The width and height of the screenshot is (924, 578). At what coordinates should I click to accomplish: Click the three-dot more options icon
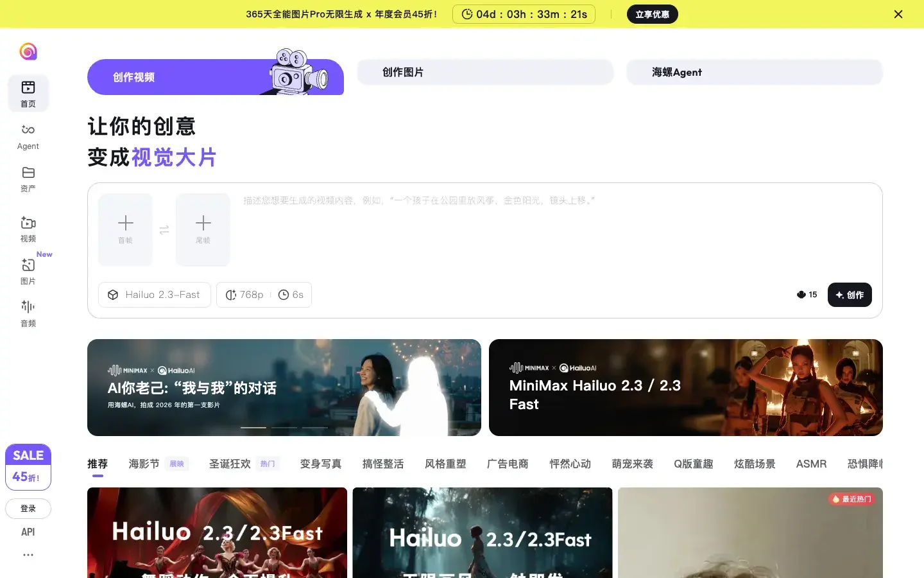click(x=28, y=555)
